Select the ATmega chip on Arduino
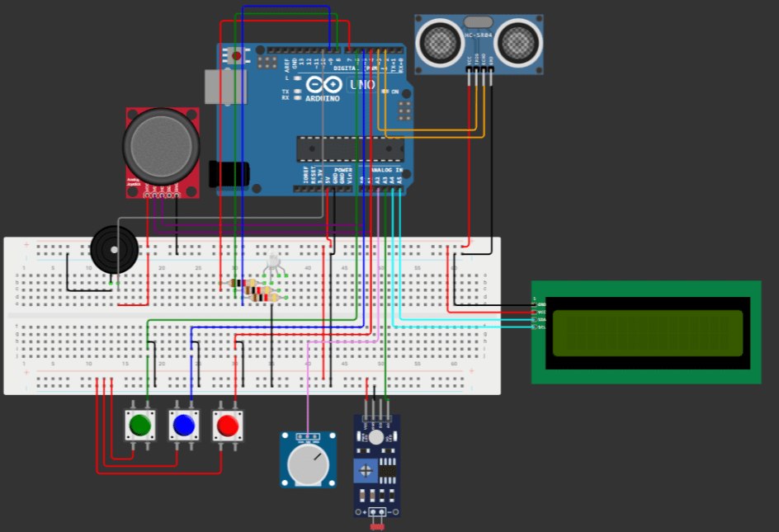This screenshot has height=532, width=779. [350, 148]
